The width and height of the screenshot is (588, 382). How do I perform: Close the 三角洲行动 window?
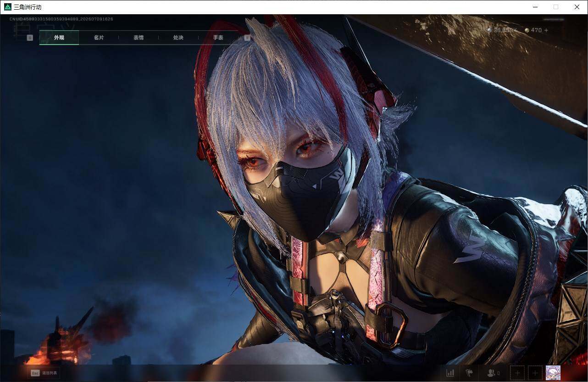click(577, 7)
